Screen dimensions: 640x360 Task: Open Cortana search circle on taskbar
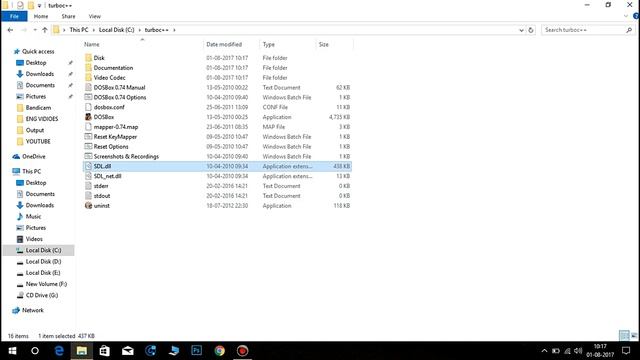(x=35, y=351)
